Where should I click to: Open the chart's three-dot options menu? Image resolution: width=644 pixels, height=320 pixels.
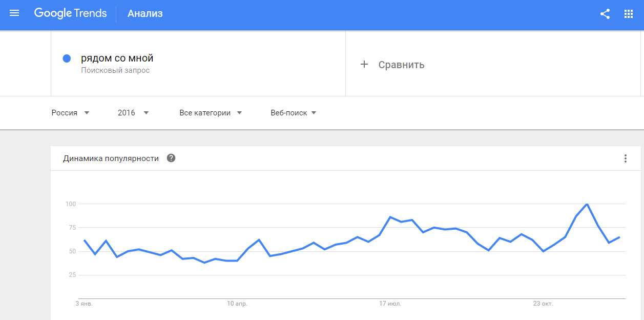click(625, 158)
